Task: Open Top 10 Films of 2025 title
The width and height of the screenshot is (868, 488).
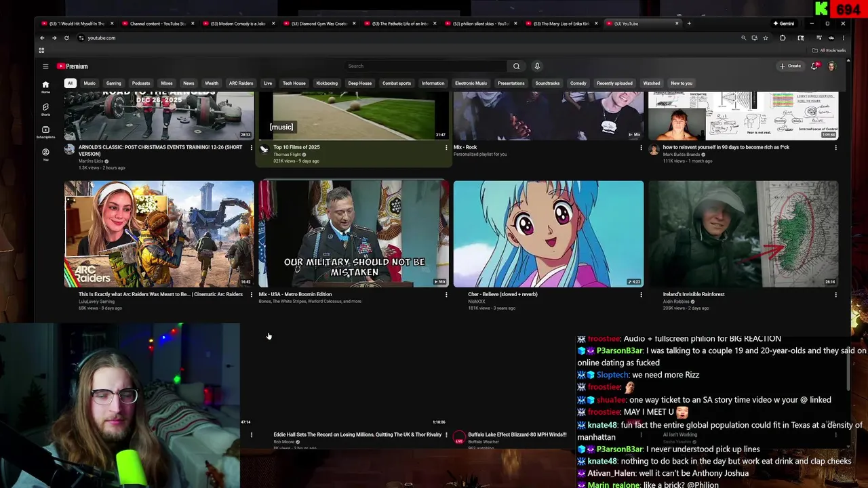Action: tap(296, 147)
